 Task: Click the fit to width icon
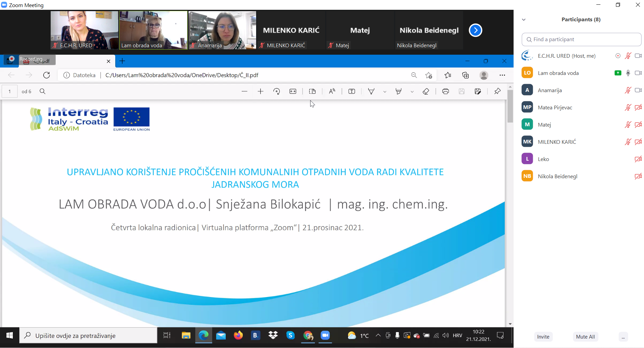[x=293, y=91]
